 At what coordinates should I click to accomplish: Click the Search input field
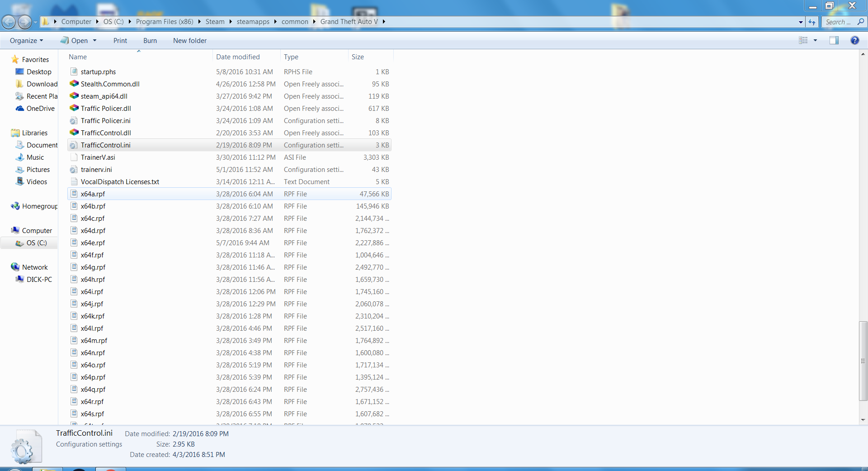[839, 22]
